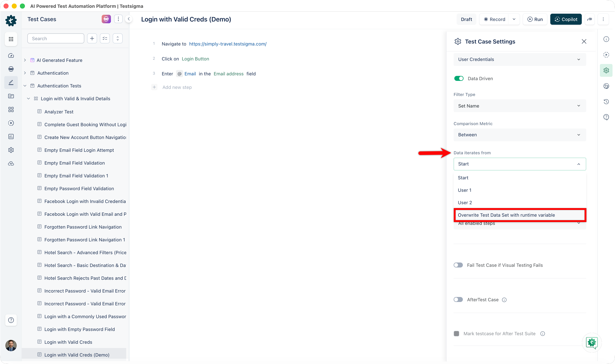Click the Login Button element in step 2

click(195, 59)
